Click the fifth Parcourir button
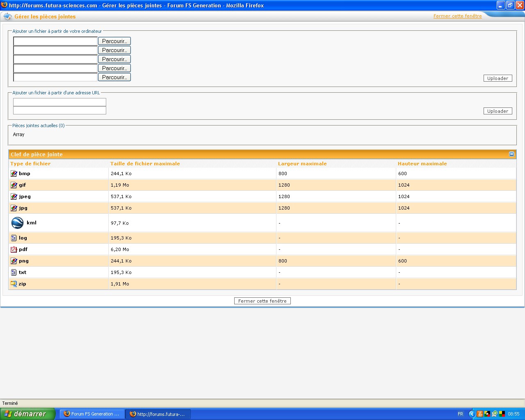525x420 pixels. tap(114, 77)
